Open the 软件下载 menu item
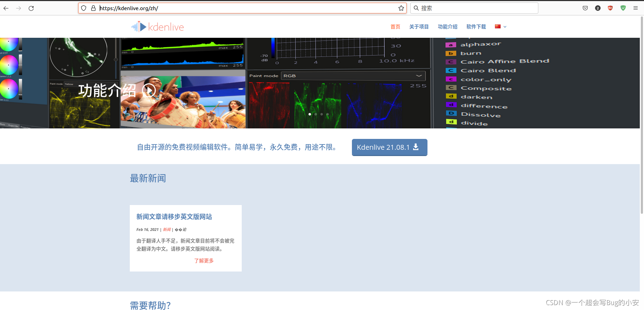This screenshot has height=310, width=644. click(x=476, y=27)
